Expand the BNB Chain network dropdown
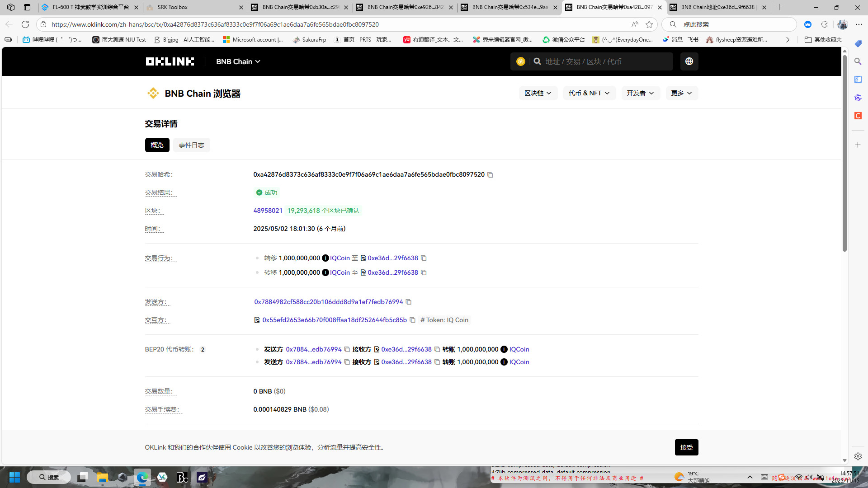Viewport: 868px width, 488px height. click(238, 61)
